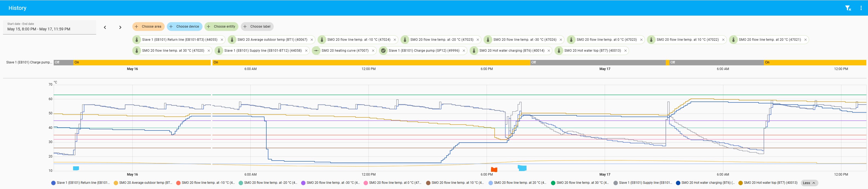
Task: Remove flow line temp. at 0 °C chip
Action: tap(641, 40)
